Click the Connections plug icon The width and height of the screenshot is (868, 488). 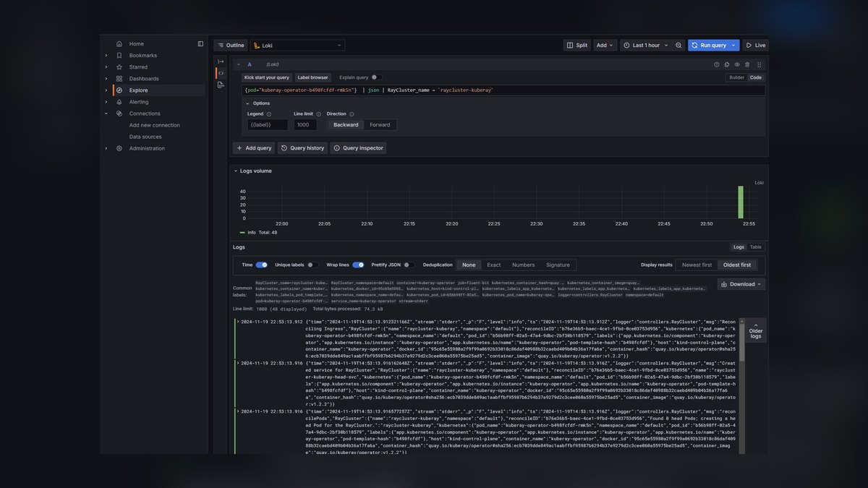pyautogui.click(x=119, y=114)
